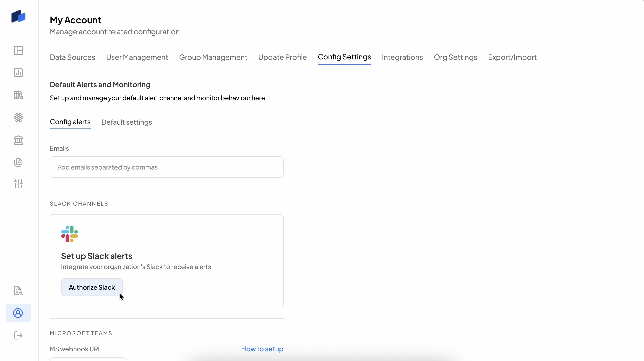Open the bank building sidebar icon
Image resolution: width=644 pixels, height=361 pixels.
click(18, 140)
